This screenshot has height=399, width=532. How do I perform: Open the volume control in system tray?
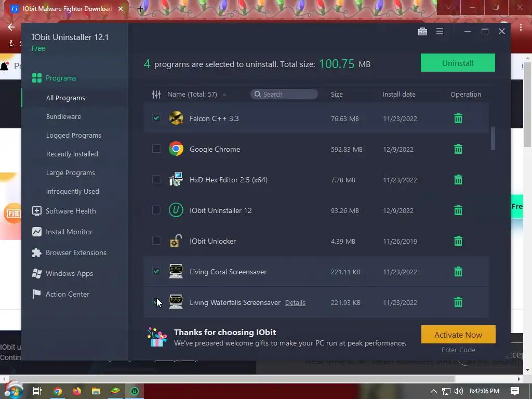click(x=458, y=391)
